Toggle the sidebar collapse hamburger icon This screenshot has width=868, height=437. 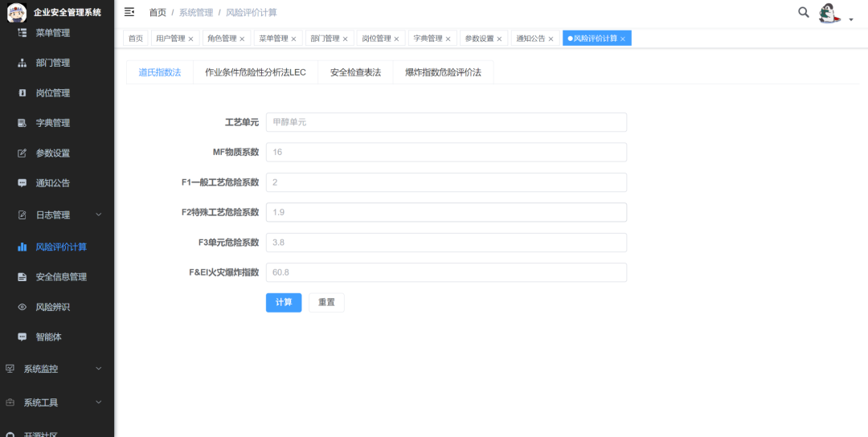[129, 12]
